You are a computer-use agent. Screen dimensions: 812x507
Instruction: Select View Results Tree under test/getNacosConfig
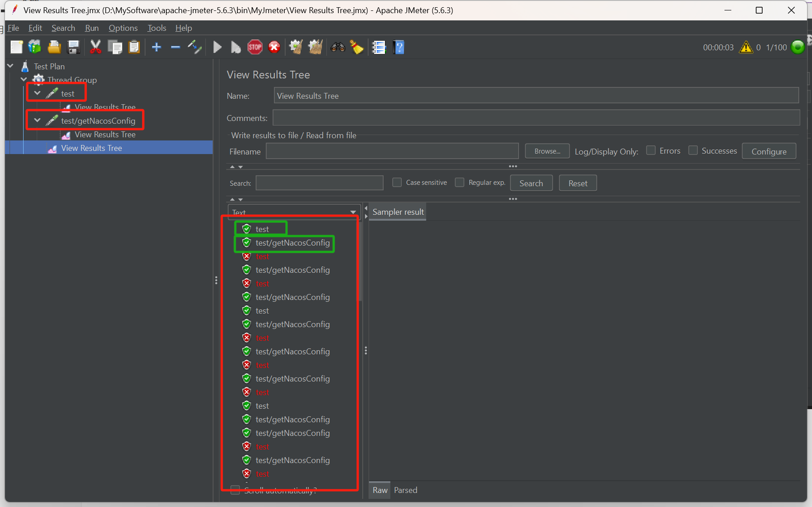pyautogui.click(x=105, y=134)
